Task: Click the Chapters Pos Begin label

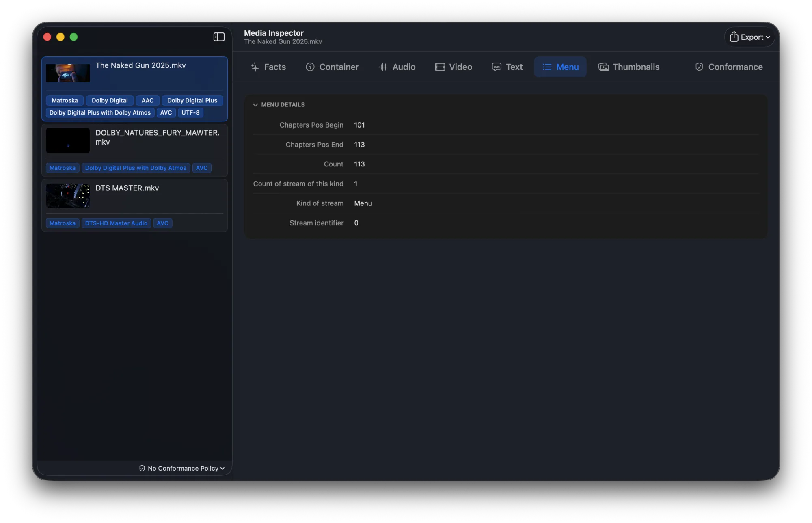Action: point(311,125)
